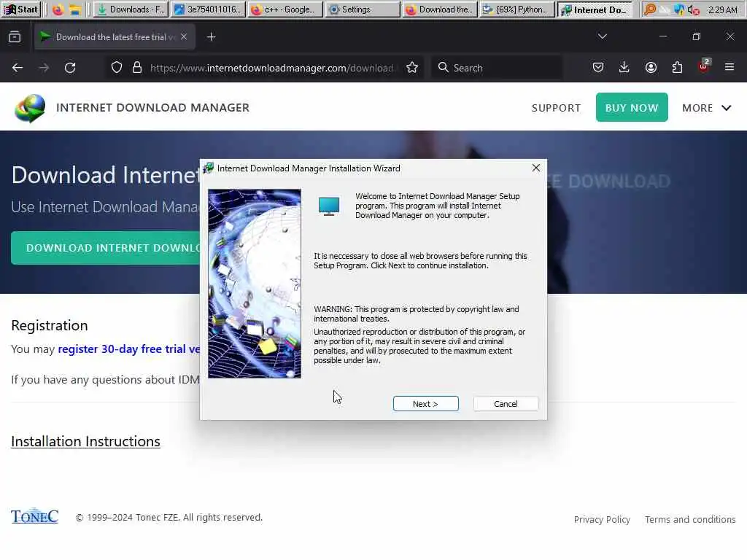Click the Firefox Search box
Viewport: 747px width, 560px height.
[496, 68]
